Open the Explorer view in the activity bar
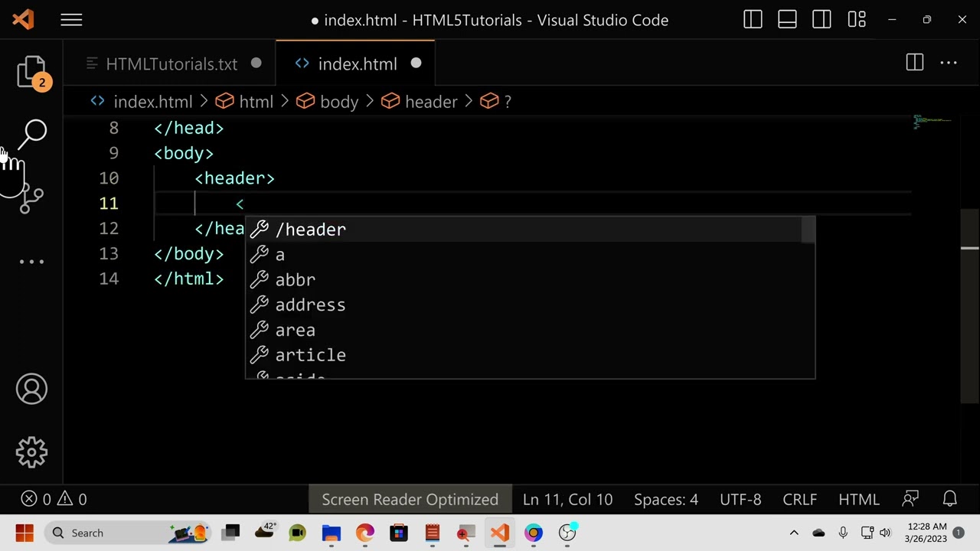 31,72
